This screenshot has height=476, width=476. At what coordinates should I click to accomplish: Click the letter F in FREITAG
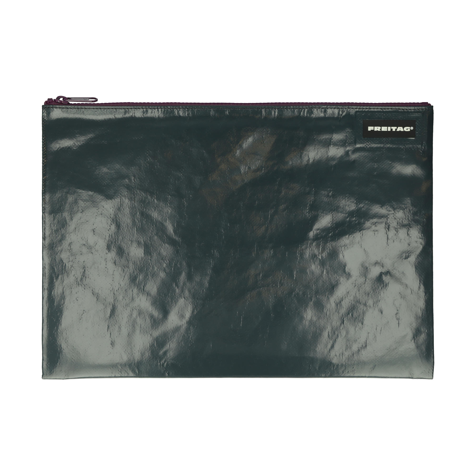370,129
